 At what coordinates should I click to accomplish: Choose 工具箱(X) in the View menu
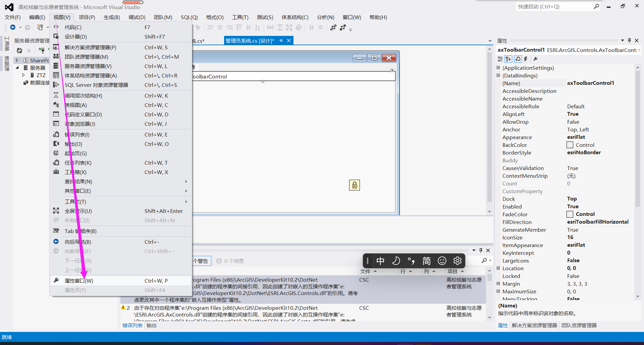pos(121,172)
